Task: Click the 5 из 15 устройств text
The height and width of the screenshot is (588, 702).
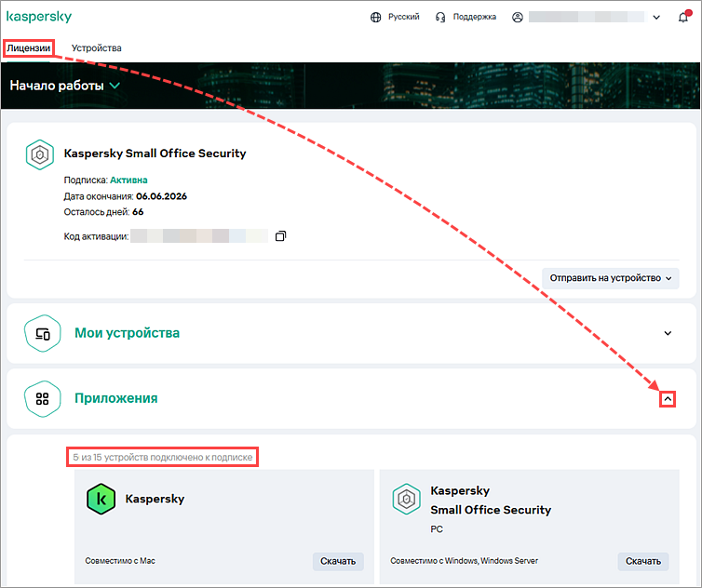Action: pos(163,458)
